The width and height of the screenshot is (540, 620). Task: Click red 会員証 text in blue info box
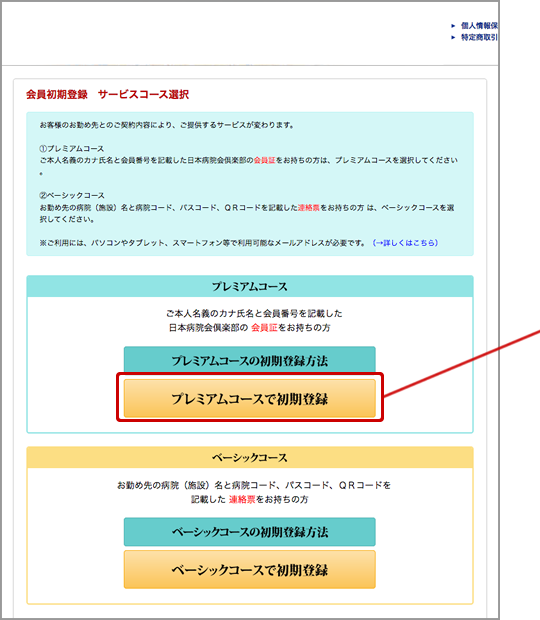click(x=264, y=160)
